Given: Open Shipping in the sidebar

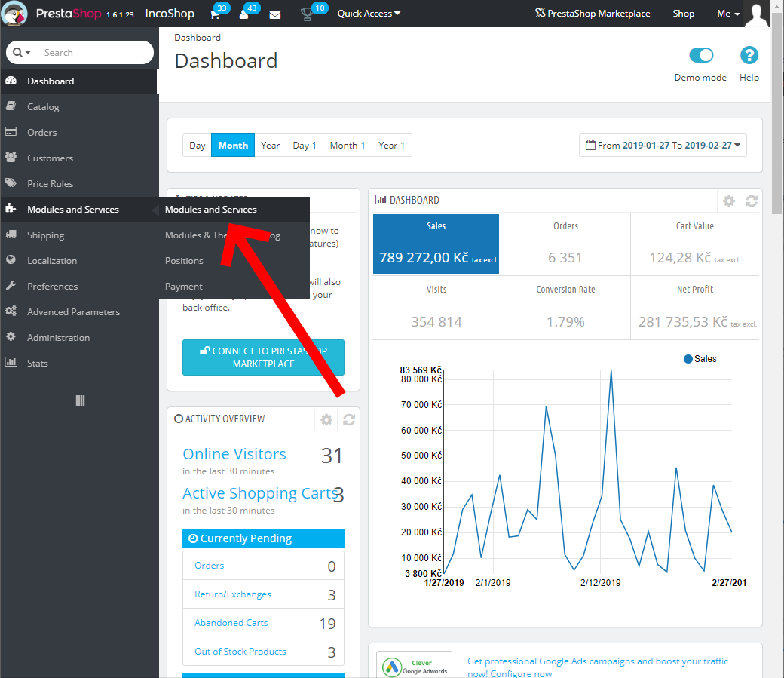Looking at the screenshot, I should pos(79,235).
